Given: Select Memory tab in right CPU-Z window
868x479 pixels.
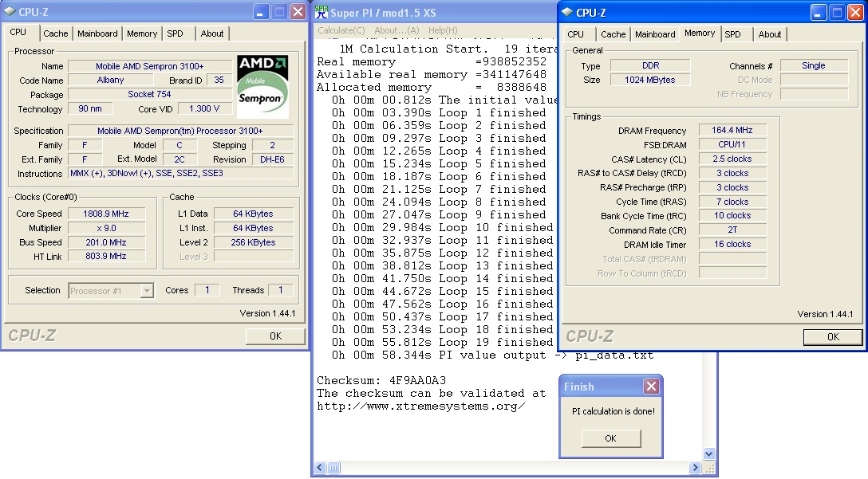Looking at the screenshot, I should (x=700, y=33).
